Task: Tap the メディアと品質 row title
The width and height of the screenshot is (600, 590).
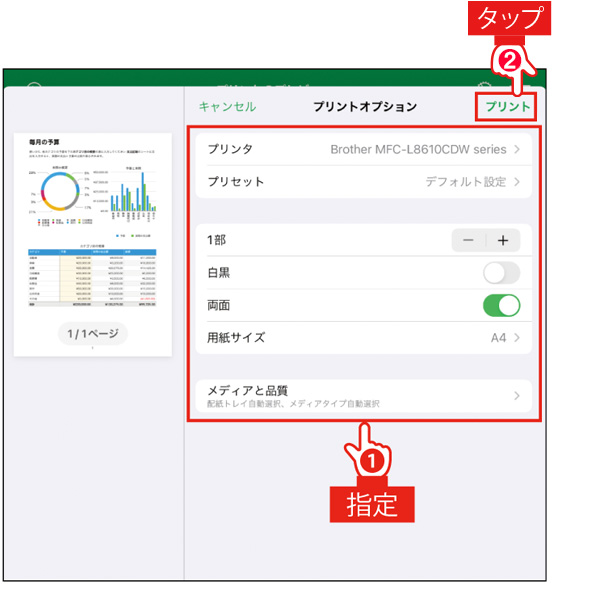Action: click(x=248, y=390)
